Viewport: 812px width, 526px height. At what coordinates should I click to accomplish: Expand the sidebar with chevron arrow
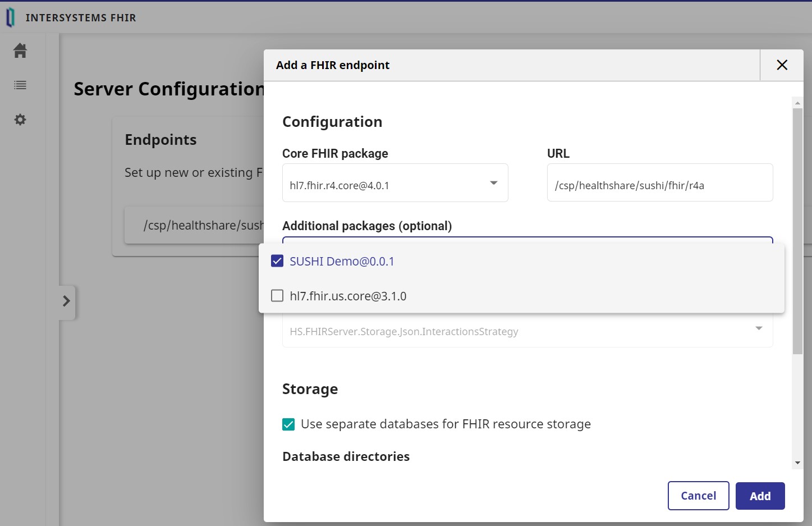(66, 301)
